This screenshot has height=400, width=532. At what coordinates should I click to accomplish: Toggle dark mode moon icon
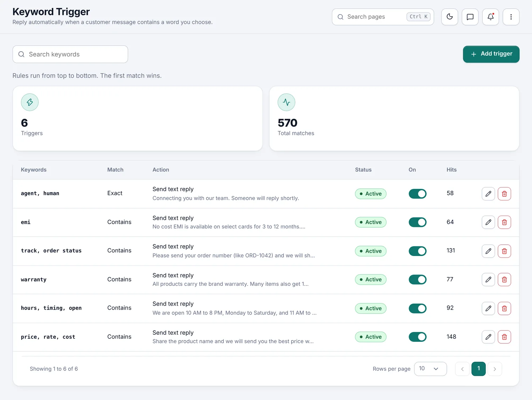[449, 17]
